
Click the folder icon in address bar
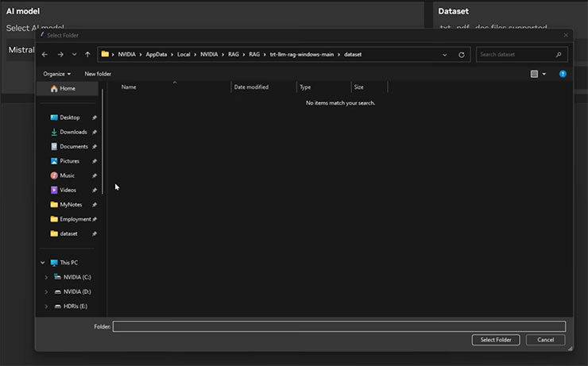click(105, 54)
